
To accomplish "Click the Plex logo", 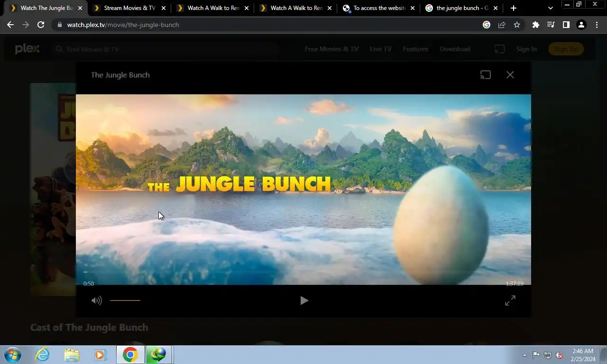I will (27, 49).
